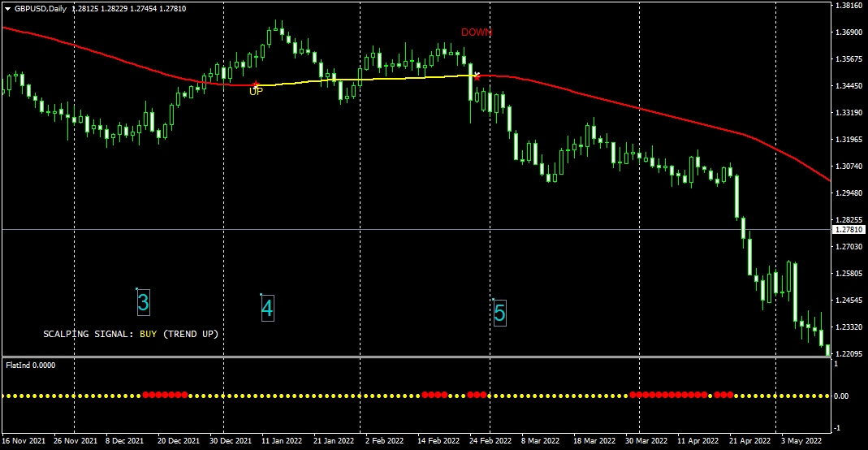The width and height of the screenshot is (868, 450).
Task: Click the 1.38160 price axis label
Action: 849,6
